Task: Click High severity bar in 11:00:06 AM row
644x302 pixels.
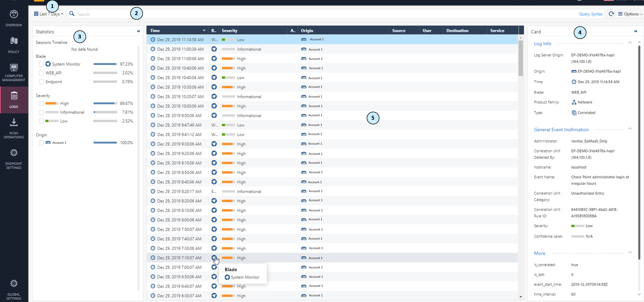Action: tap(228, 59)
